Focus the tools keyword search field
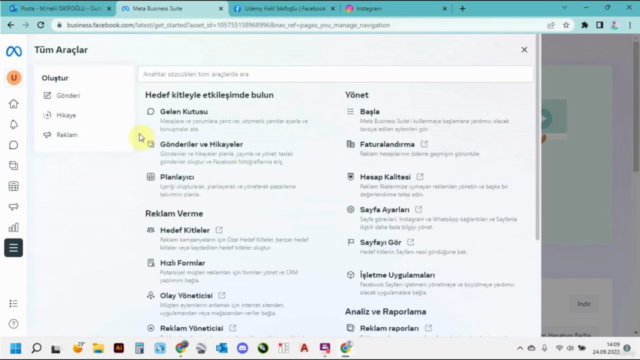 click(335, 74)
